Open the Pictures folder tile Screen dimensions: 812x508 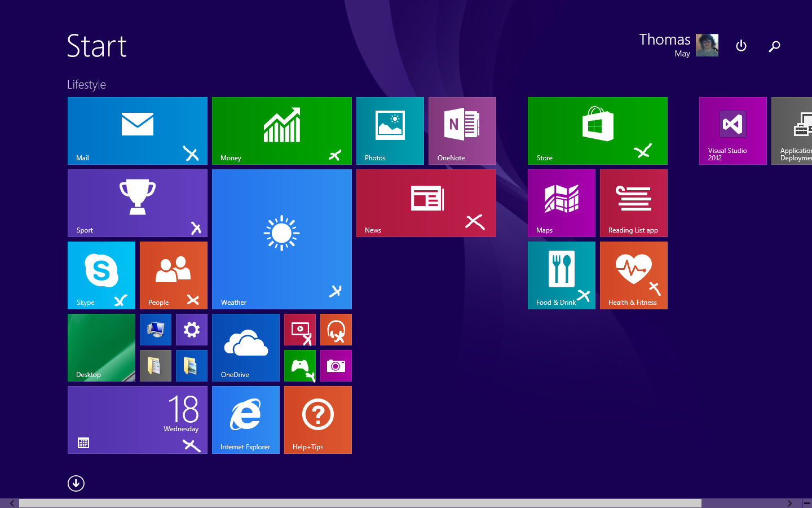[x=192, y=366]
